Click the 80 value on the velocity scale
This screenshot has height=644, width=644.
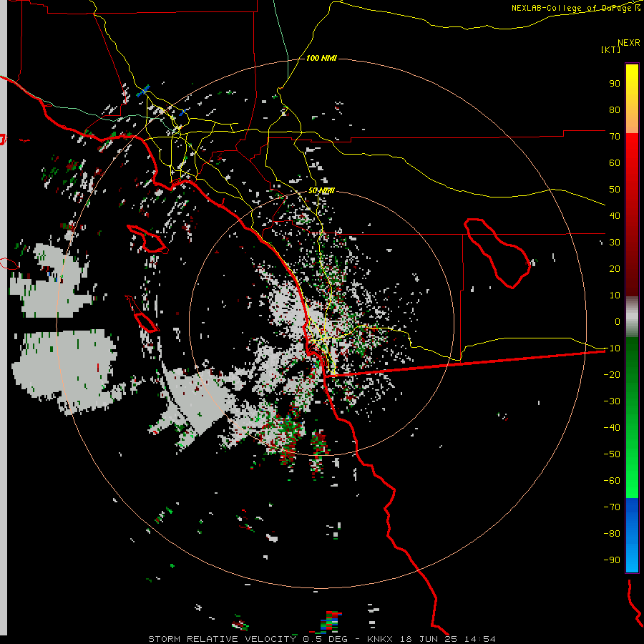click(x=615, y=109)
